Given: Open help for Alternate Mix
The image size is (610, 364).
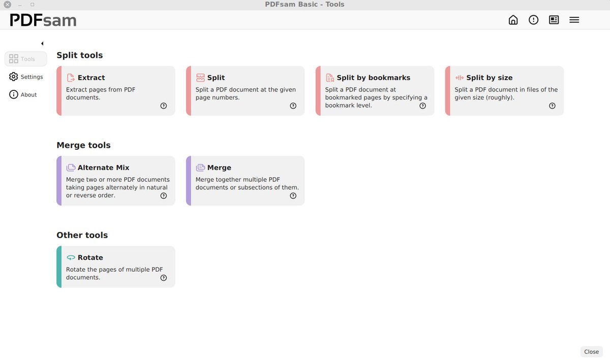Looking at the screenshot, I should (164, 196).
